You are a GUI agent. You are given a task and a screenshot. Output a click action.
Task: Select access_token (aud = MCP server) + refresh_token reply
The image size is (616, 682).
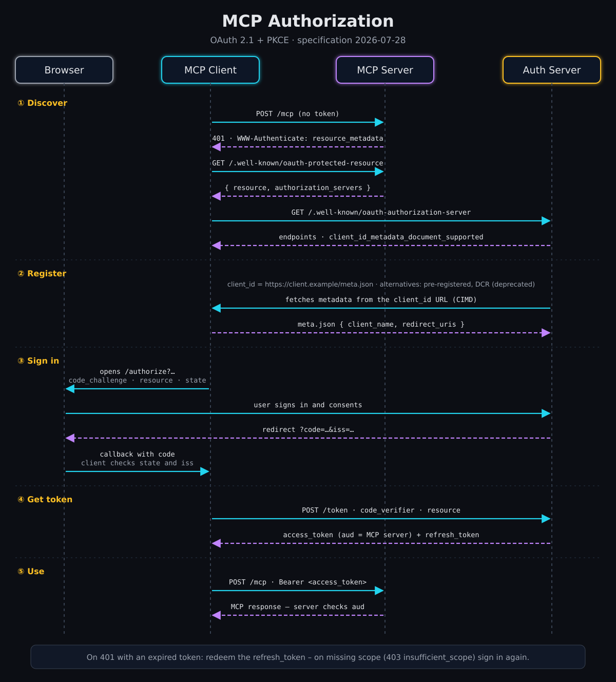click(381, 535)
